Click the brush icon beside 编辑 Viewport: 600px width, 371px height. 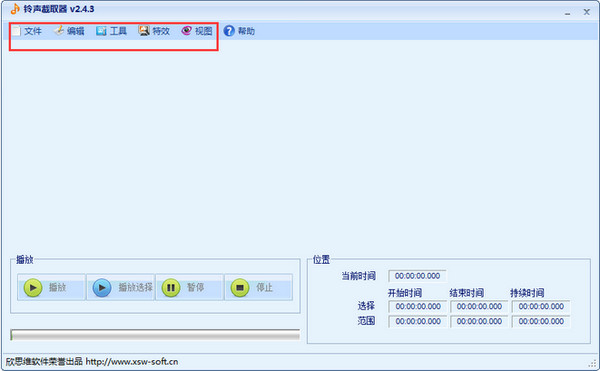pyautogui.click(x=59, y=31)
